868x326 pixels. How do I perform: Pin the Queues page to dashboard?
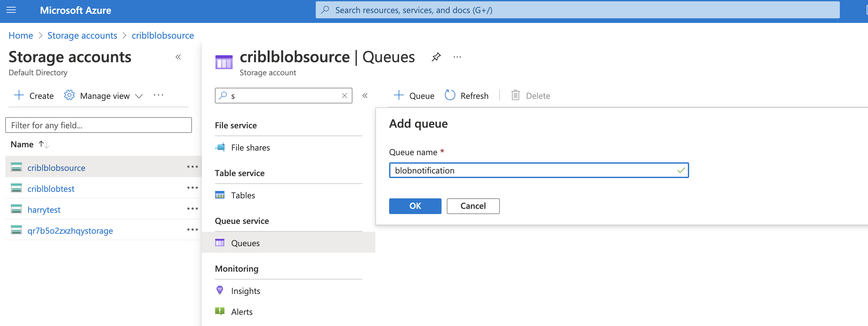pos(436,57)
